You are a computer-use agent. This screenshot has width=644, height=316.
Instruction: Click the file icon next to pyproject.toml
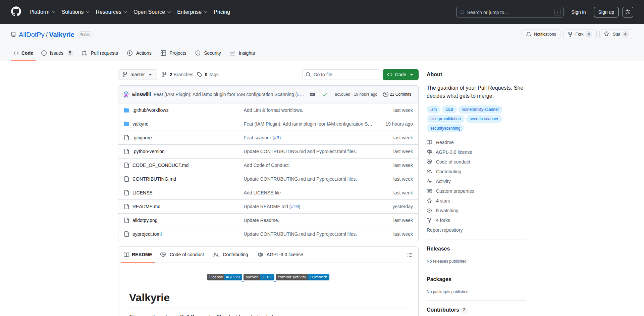pyautogui.click(x=126, y=234)
